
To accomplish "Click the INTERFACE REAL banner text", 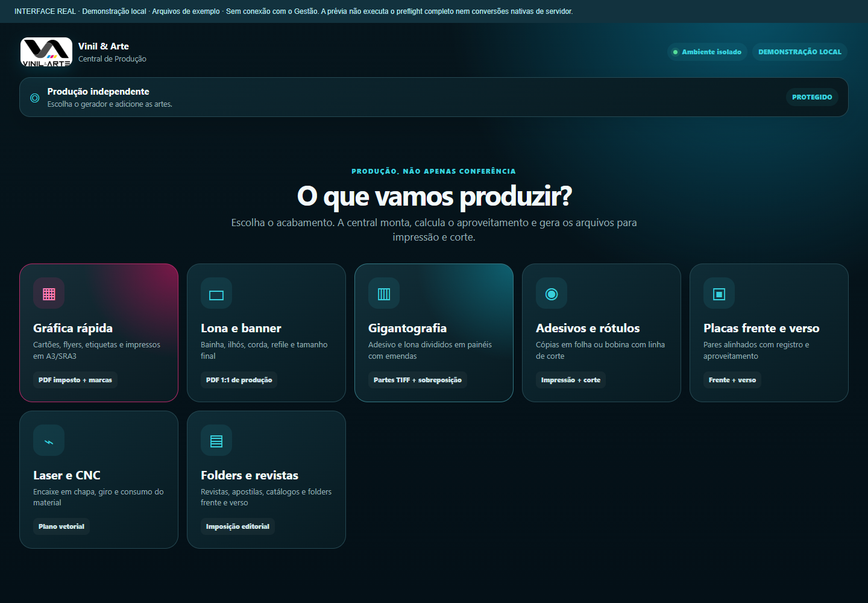I will coord(294,11).
